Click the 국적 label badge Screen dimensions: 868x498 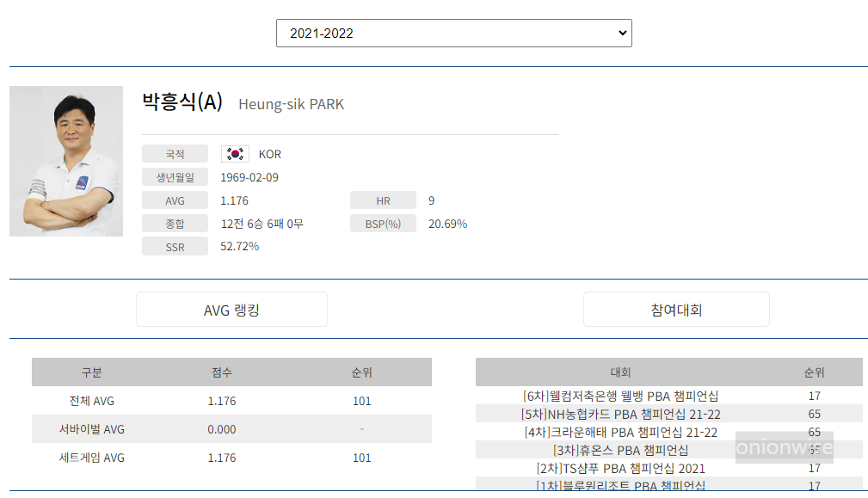[x=175, y=153]
